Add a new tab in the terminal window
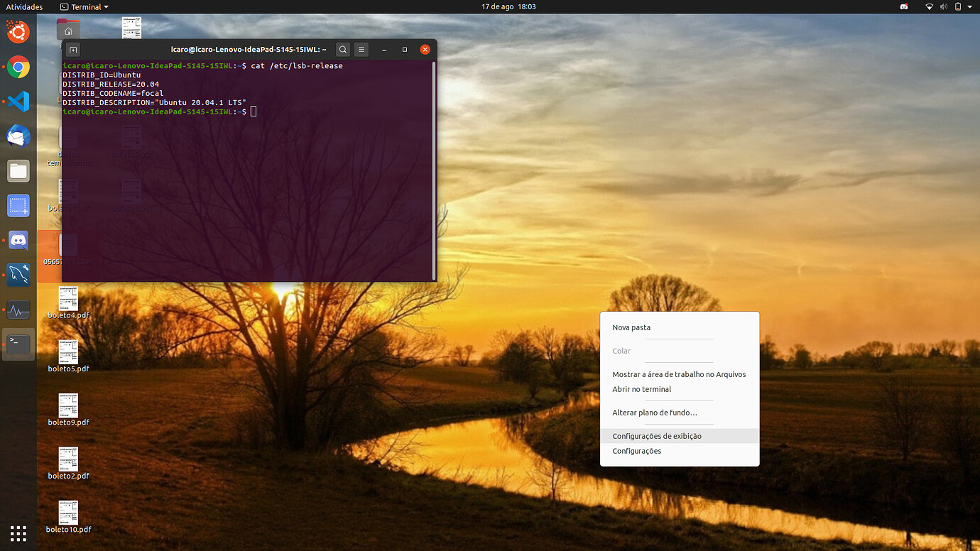This screenshot has height=551, width=980. click(x=73, y=50)
